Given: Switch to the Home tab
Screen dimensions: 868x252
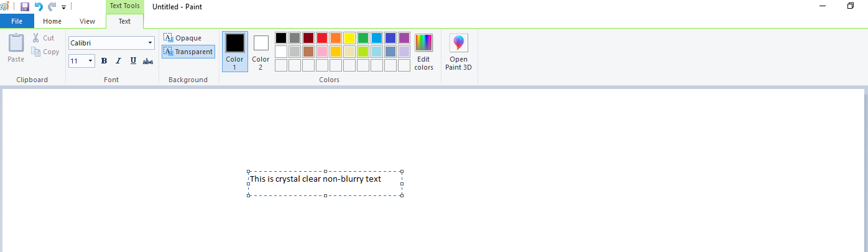Looking at the screenshot, I should 52,21.
